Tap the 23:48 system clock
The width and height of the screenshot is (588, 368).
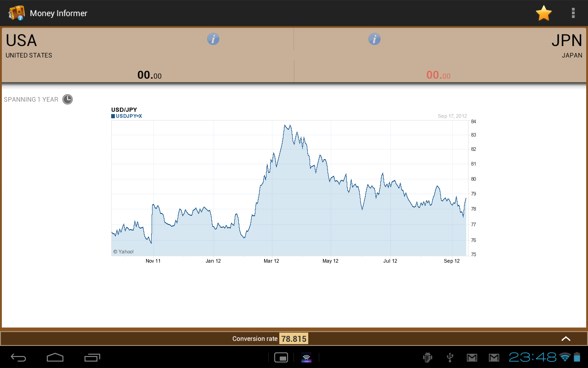pyautogui.click(x=533, y=357)
